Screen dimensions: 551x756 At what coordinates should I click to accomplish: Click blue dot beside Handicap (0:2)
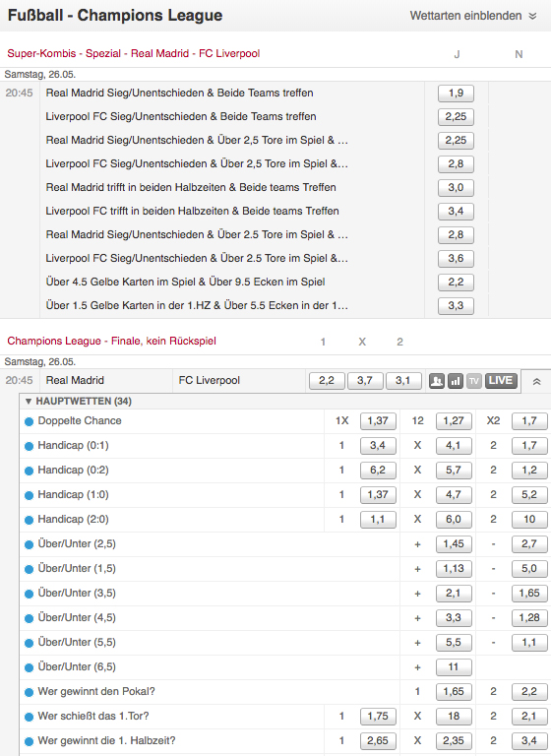29,471
